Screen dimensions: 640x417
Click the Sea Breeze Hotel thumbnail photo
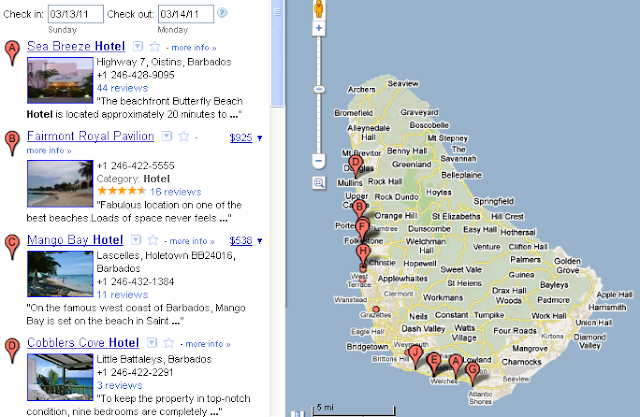coord(60,80)
